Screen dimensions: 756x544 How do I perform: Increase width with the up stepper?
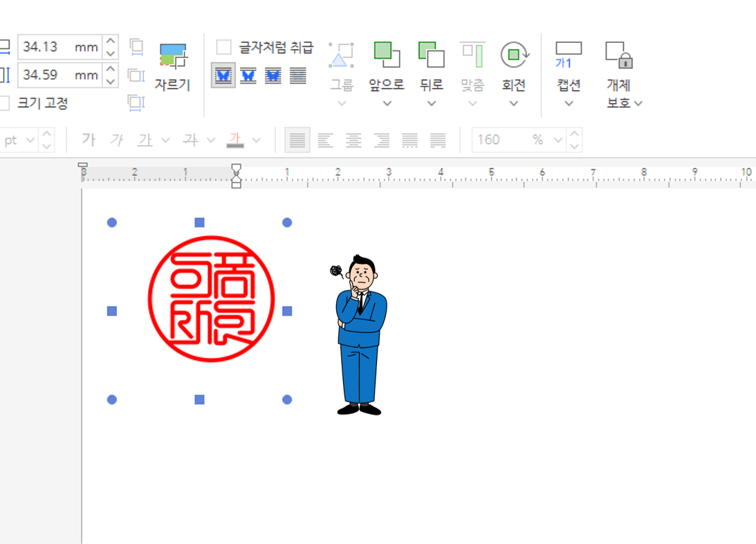click(111, 41)
